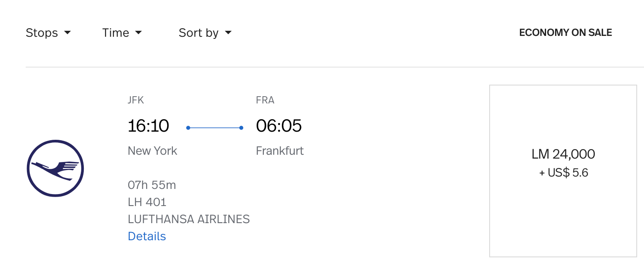
Task: Open the Stops filter dropdown
Action: click(48, 33)
